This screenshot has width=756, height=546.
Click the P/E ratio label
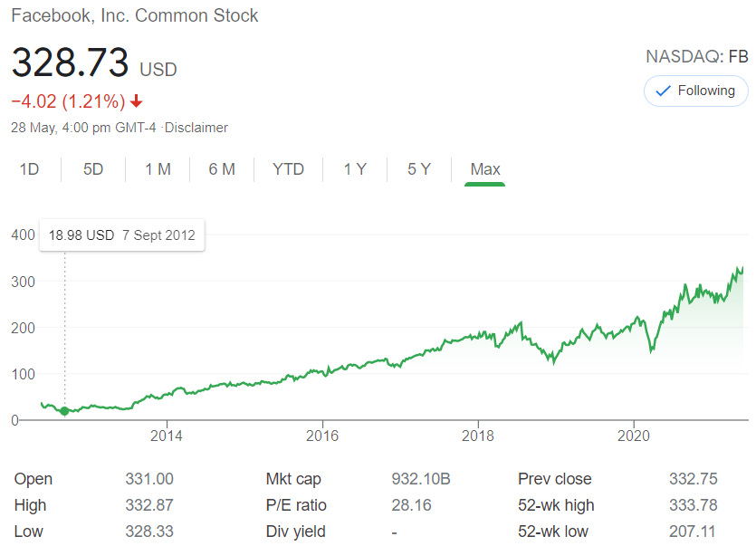296,505
